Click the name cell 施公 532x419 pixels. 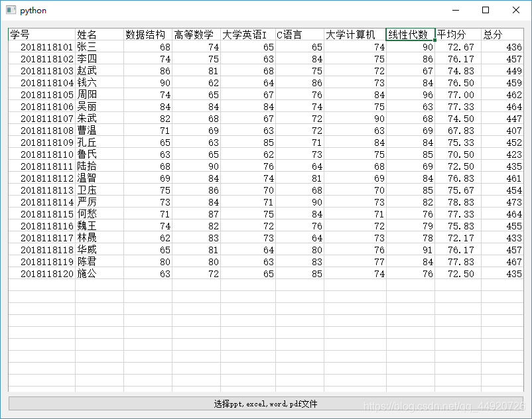pos(100,273)
